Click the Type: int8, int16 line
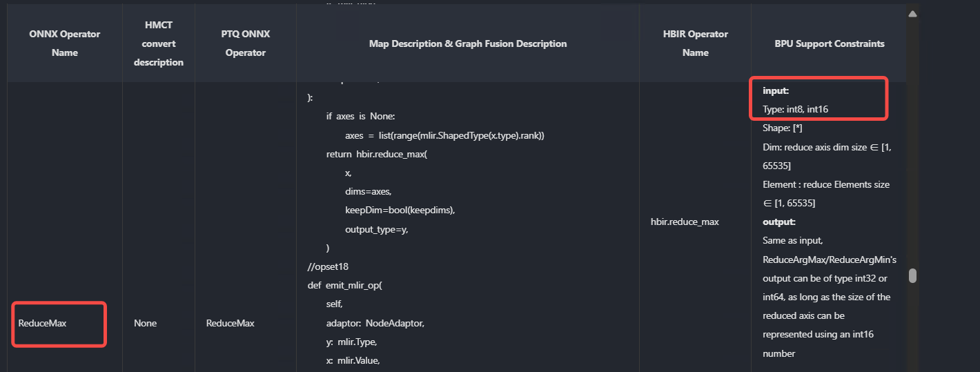980x372 pixels. click(x=800, y=109)
